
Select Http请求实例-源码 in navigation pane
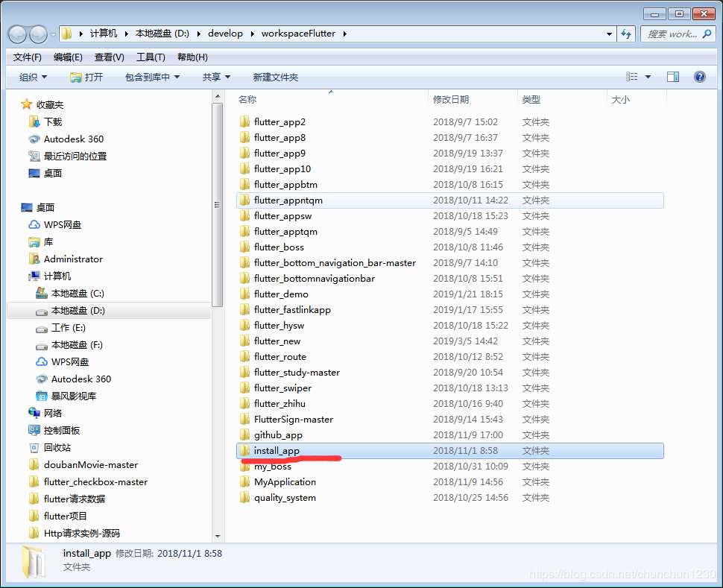74,533
